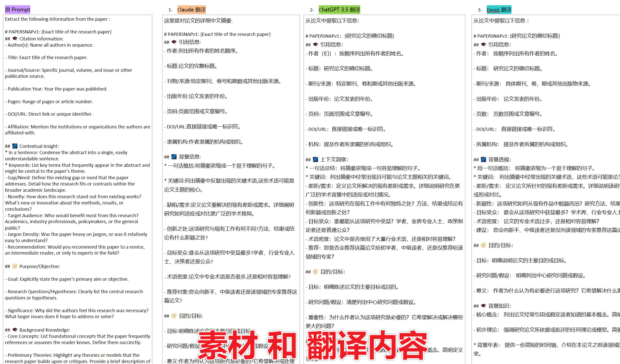Click the '创新性：这项研究在现有工作中有何独特之处' line
Screen dimensions: 620x364
[384, 208]
